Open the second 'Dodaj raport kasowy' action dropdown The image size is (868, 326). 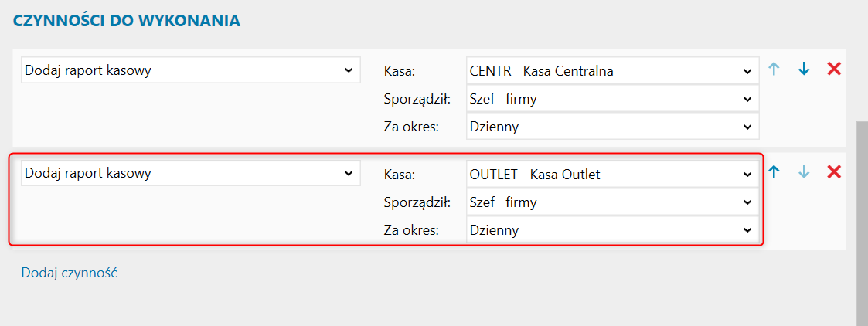190,174
